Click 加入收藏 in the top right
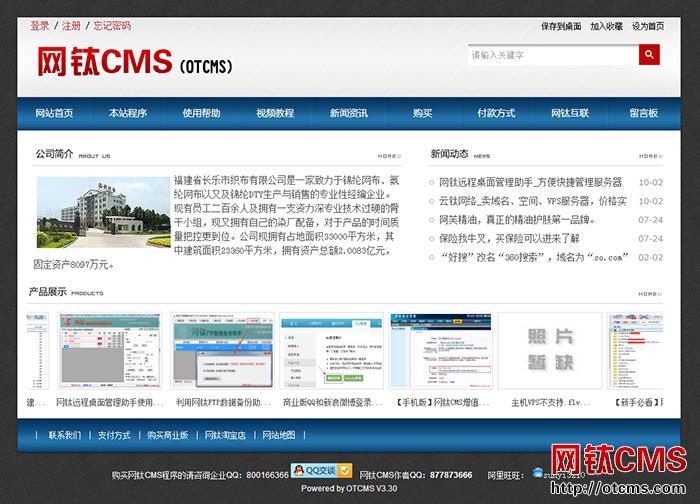 click(606, 26)
